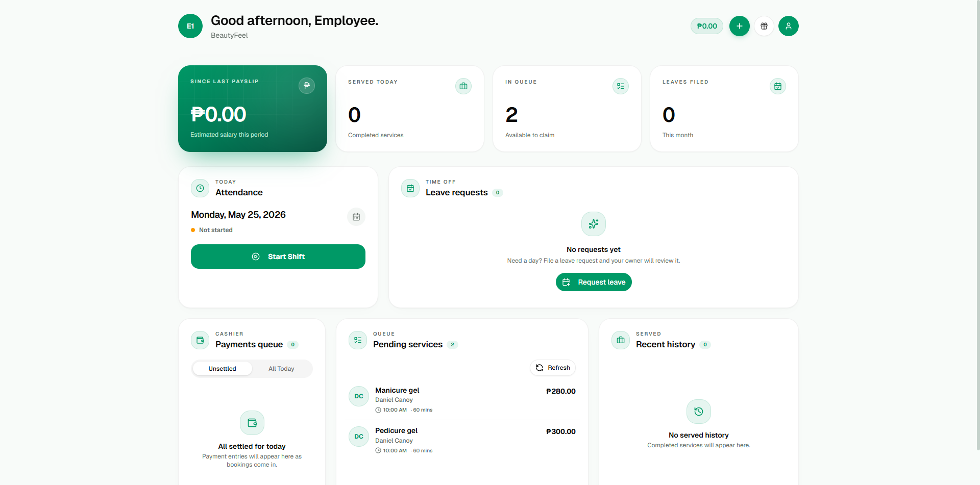Switch to the All Today tab
This screenshot has width=980, height=485.
281,369
